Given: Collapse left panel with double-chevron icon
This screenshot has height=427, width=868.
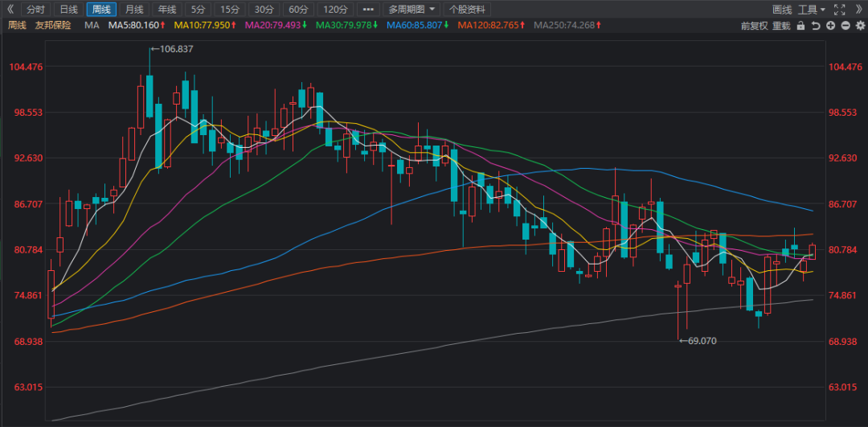Looking at the screenshot, I should tap(10, 10).
